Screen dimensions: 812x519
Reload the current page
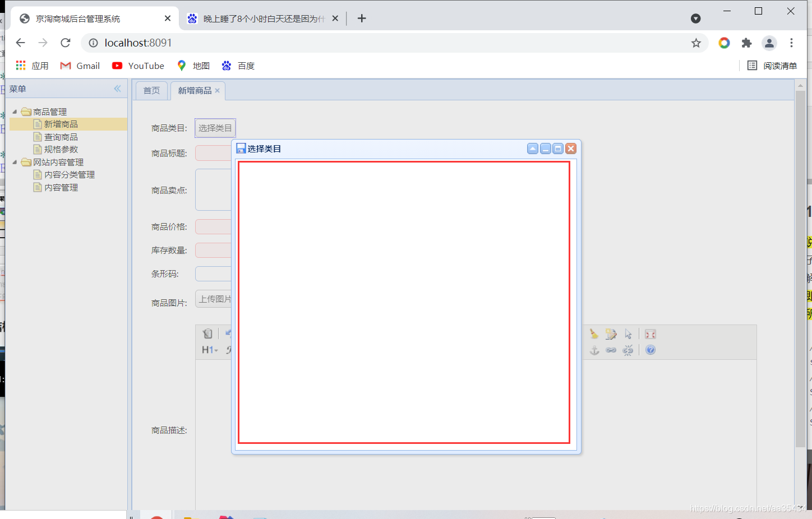point(66,43)
